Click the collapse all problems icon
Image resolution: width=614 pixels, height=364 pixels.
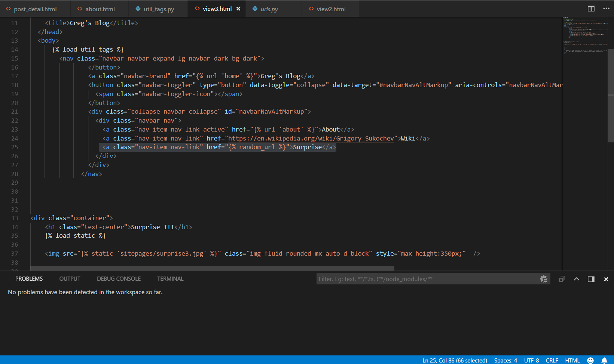point(562,279)
